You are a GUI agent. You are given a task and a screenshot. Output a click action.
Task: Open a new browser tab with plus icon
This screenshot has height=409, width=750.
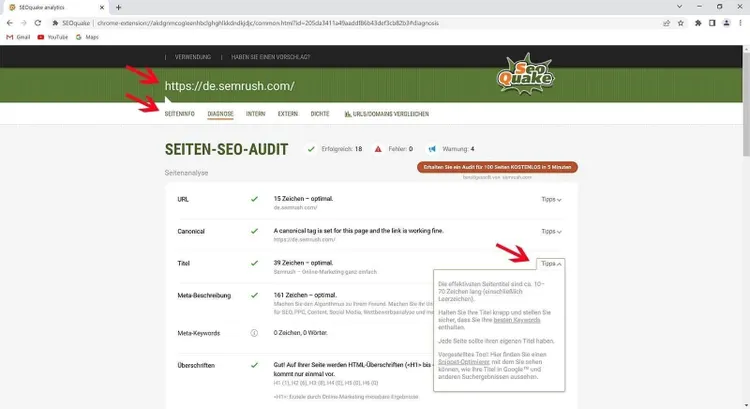click(118, 7)
